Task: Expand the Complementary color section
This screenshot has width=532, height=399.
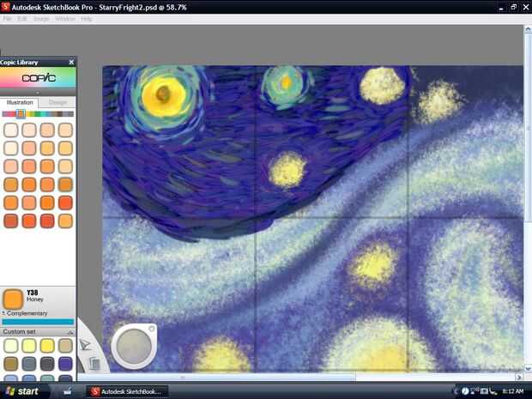Action: click(x=24, y=313)
